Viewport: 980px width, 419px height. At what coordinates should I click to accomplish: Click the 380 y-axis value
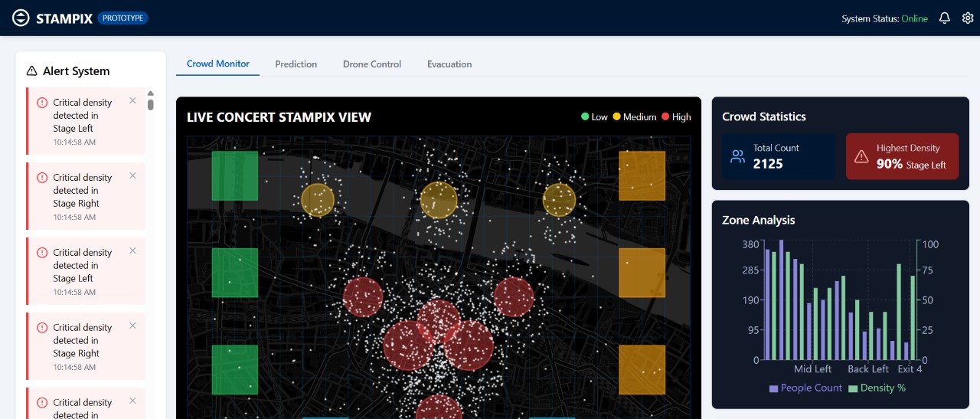tap(750, 244)
